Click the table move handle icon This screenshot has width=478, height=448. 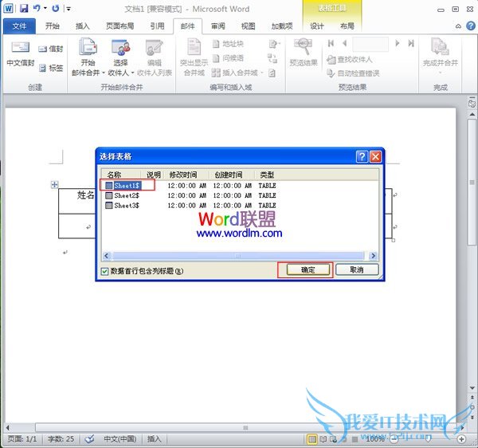54,184
